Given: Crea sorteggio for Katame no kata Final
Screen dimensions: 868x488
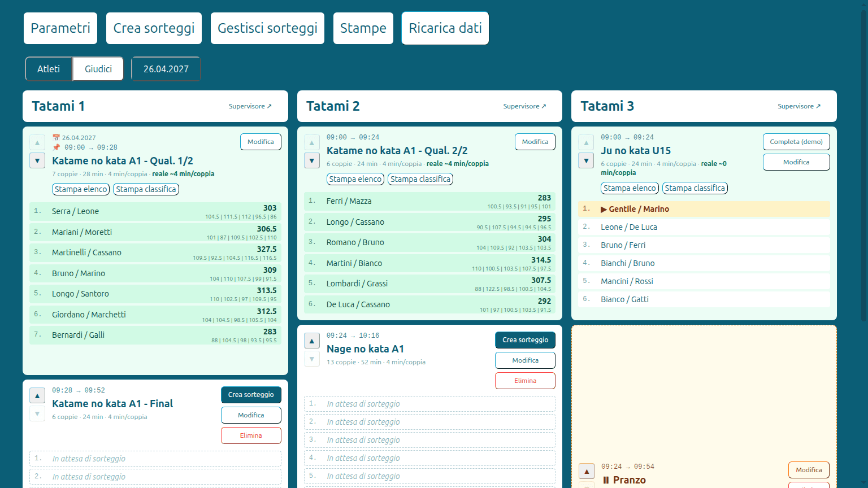Looking at the screenshot, I should 251,395.
